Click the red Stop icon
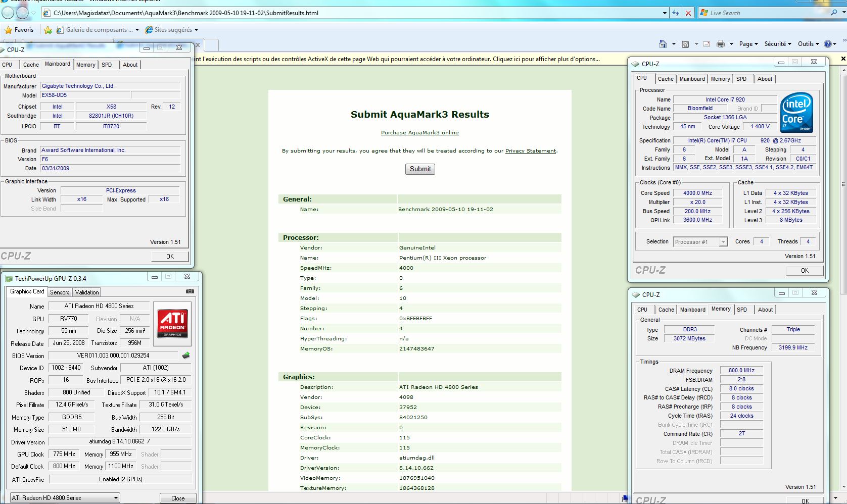The width and height of the screenshot is (847, 504). (688, 13)
